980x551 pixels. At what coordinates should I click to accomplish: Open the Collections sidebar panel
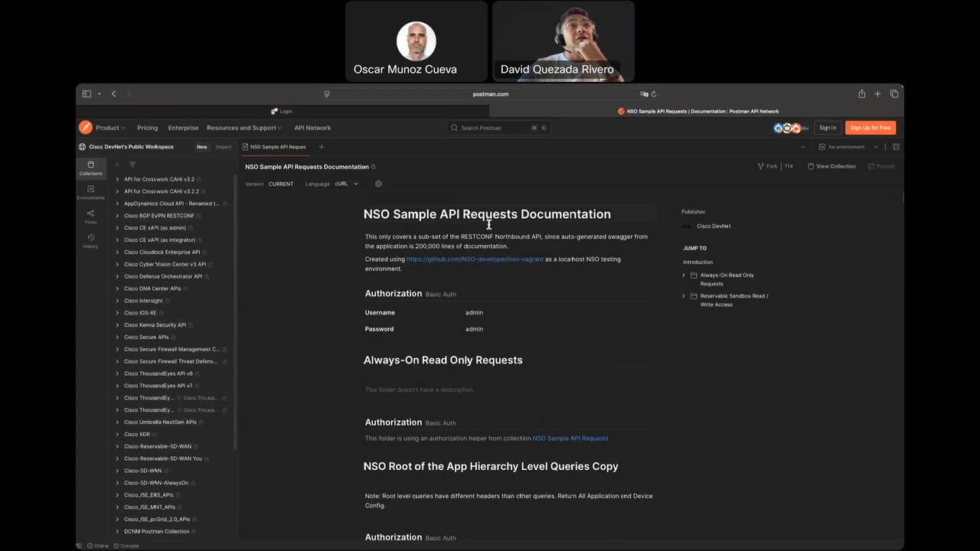[x=90, y=168]
